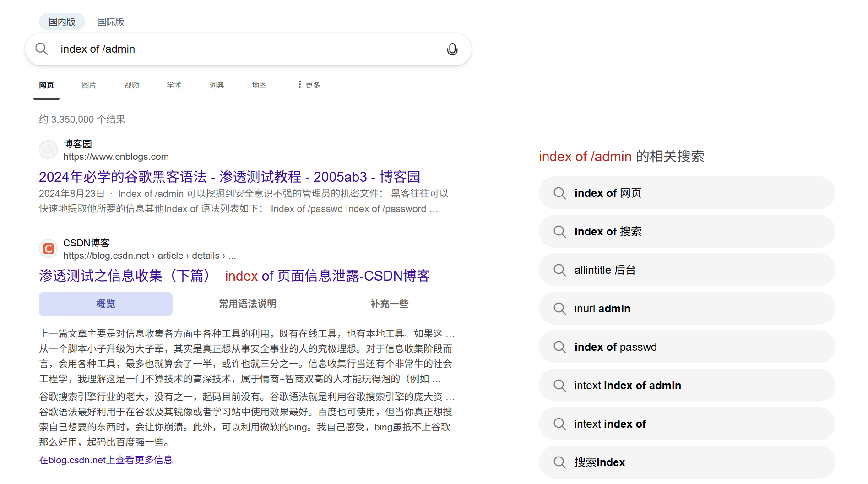Open the 渗透测试之信息收集 CSDN result link
This screenshot has width=868, height=484.
pos(234,276)
